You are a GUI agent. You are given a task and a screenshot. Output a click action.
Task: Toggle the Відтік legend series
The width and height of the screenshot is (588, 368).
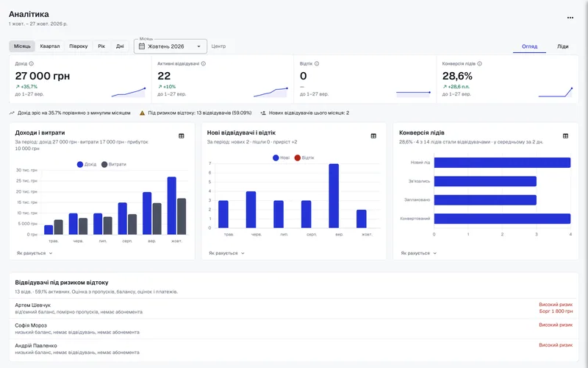click(304, 158)
